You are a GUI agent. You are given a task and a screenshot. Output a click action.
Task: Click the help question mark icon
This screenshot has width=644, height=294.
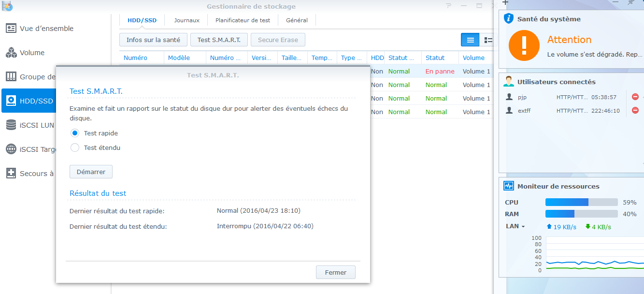pos(449,6)
